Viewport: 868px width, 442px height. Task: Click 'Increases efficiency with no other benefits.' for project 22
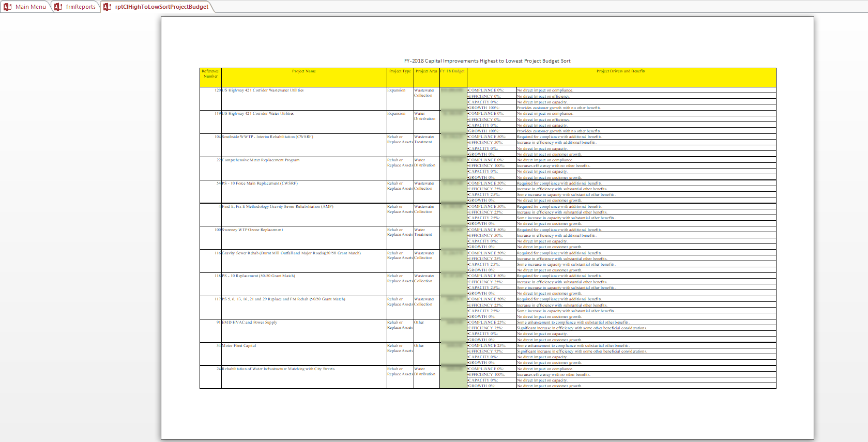(554, 166)
